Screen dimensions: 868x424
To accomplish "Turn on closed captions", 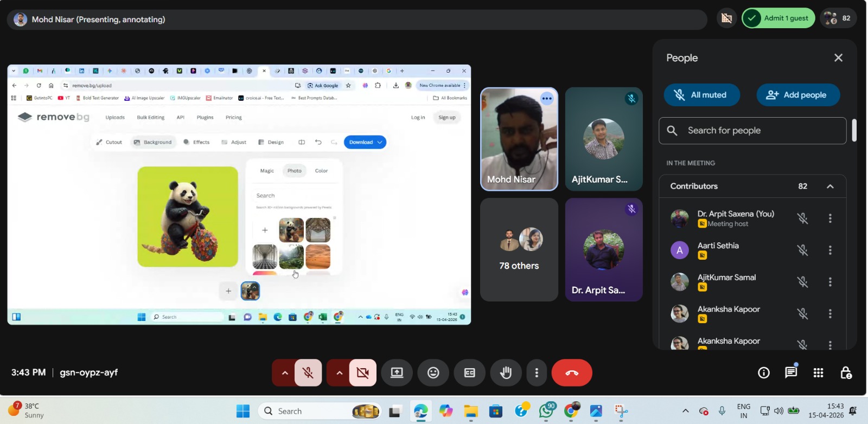I will [470, 373].
